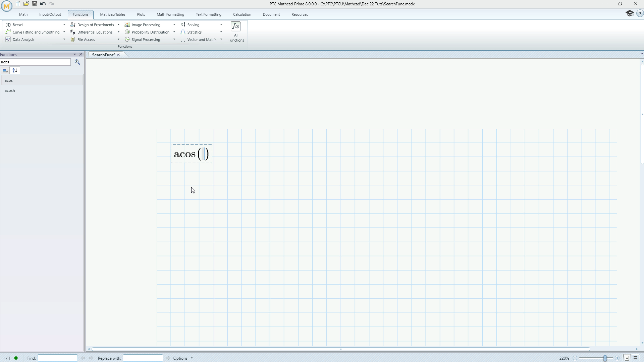Screen dimensions: 644x362
Task: Click the Undo arrow icon
Action: tap(43, 4)
